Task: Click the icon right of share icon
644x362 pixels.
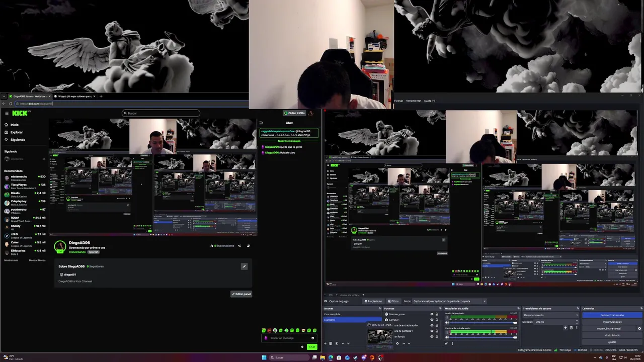Action: (x=249, y=246)
